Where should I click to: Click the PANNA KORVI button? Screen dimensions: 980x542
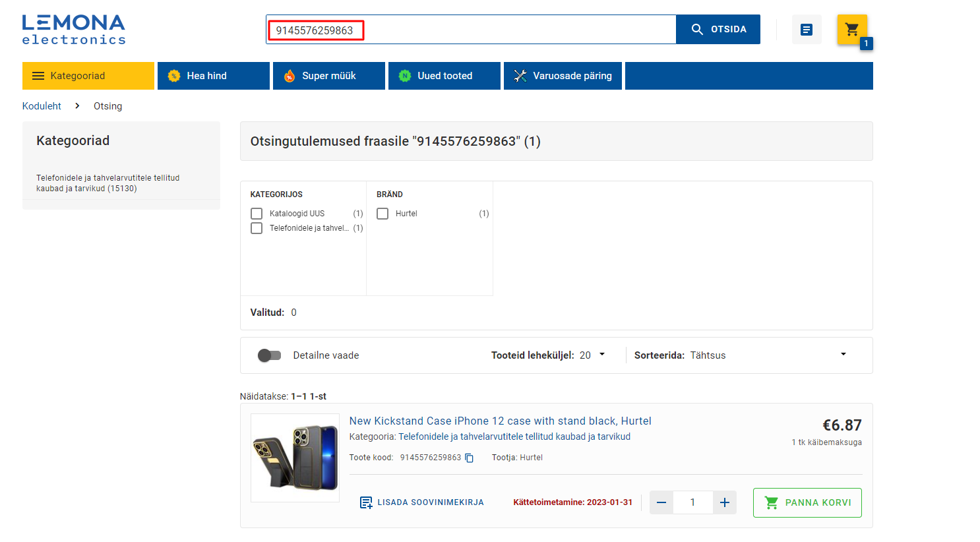pos(807,502)
